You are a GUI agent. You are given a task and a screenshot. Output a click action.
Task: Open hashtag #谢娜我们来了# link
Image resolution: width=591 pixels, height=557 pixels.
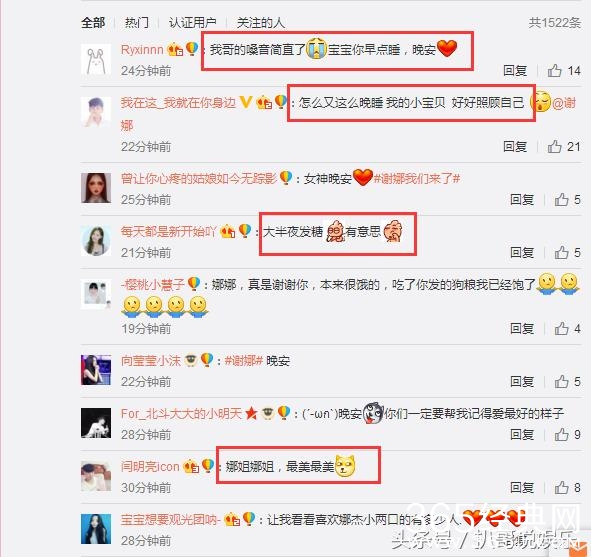point(416,178)
